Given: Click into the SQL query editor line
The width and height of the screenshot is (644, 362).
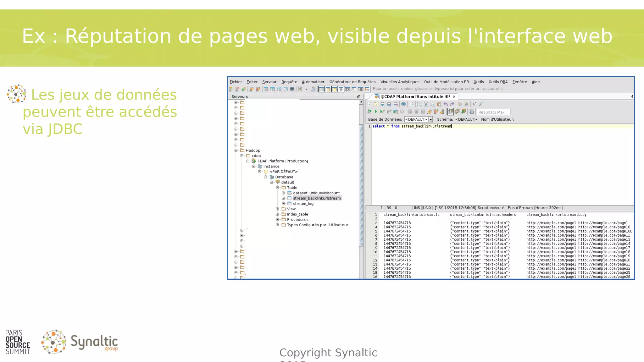Looking at the screenshot, I should coord(502,126).
